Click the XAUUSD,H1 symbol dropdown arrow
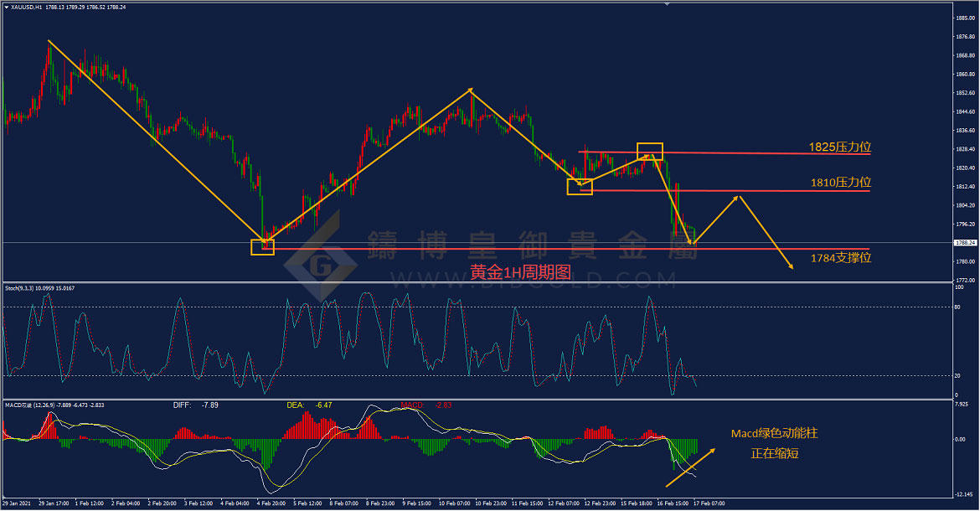The image size is (980, 511). point(6,8)
